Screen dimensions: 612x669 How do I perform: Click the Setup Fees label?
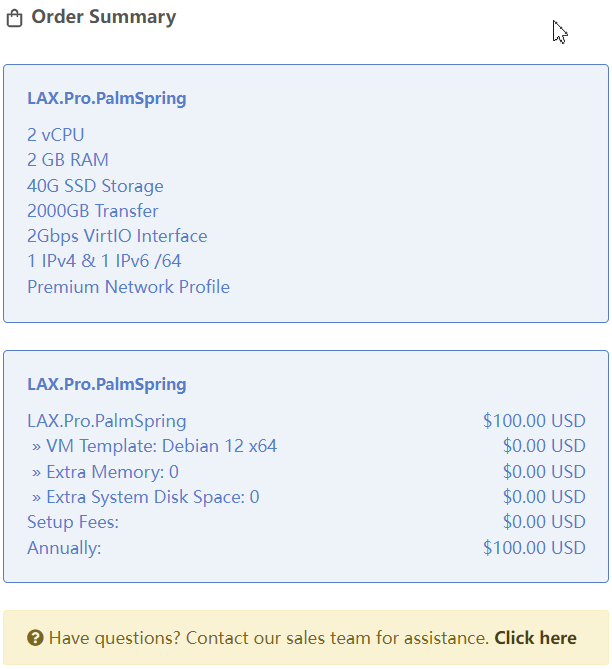pyautogui.click(x=73, y=522)
